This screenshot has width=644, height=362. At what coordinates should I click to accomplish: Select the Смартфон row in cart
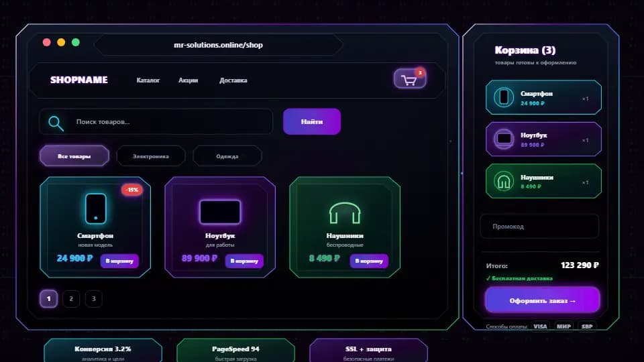click(x=543, y=97)
